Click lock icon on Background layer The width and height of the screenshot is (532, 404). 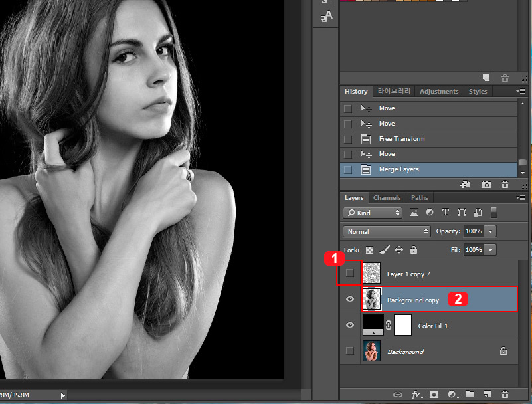[503, 351]
